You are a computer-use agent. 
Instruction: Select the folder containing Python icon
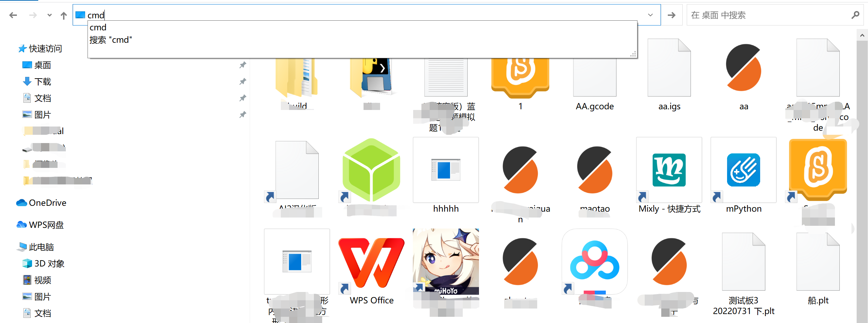[371, 78]
